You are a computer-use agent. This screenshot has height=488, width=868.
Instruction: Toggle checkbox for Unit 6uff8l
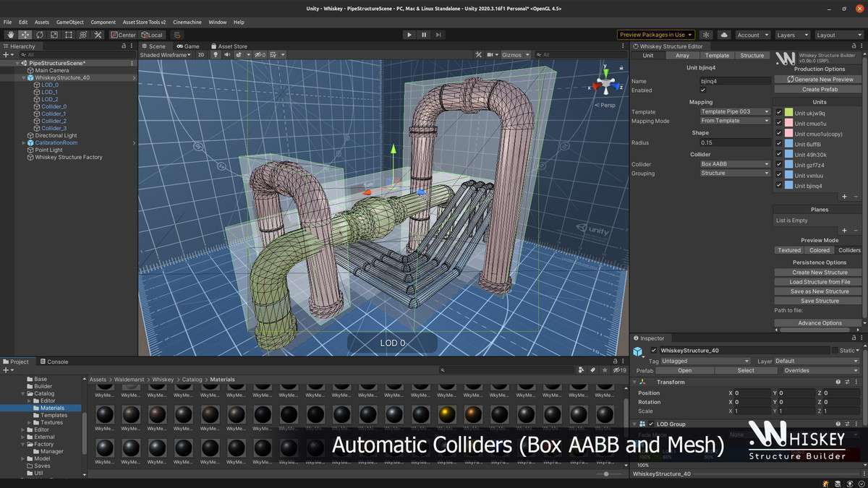tap(778, 144)
